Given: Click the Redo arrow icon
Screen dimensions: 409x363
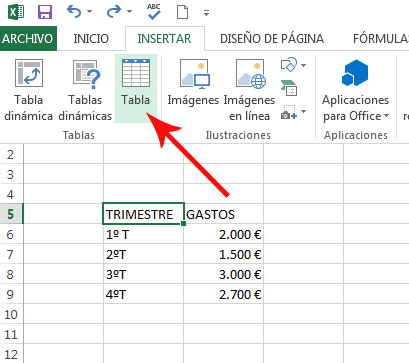Looking at the screenshot, I should point(114,12).
